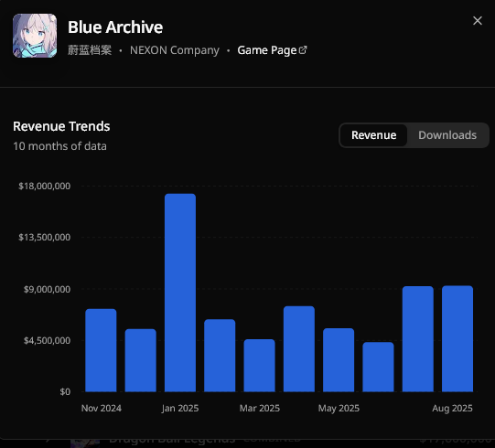Click the $13,500,000 axis label
This screenshot has height=448, width=495.
45,237
